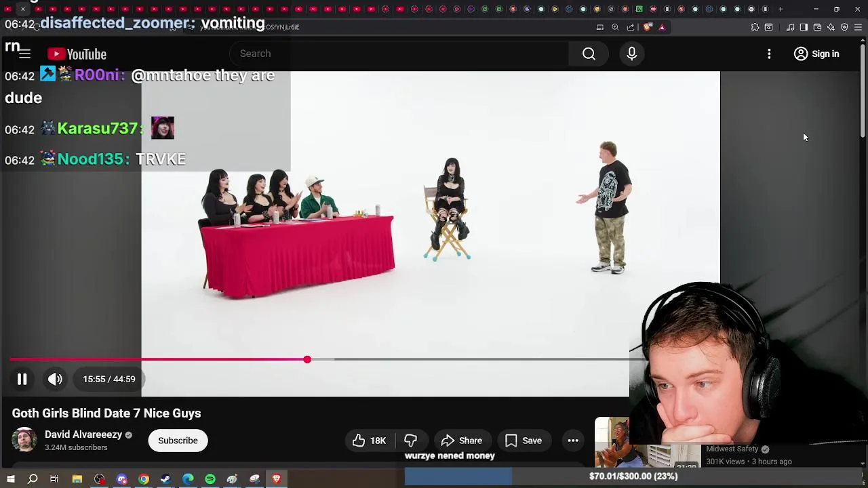Like the video with 18K thumbs up

(369, 441)
